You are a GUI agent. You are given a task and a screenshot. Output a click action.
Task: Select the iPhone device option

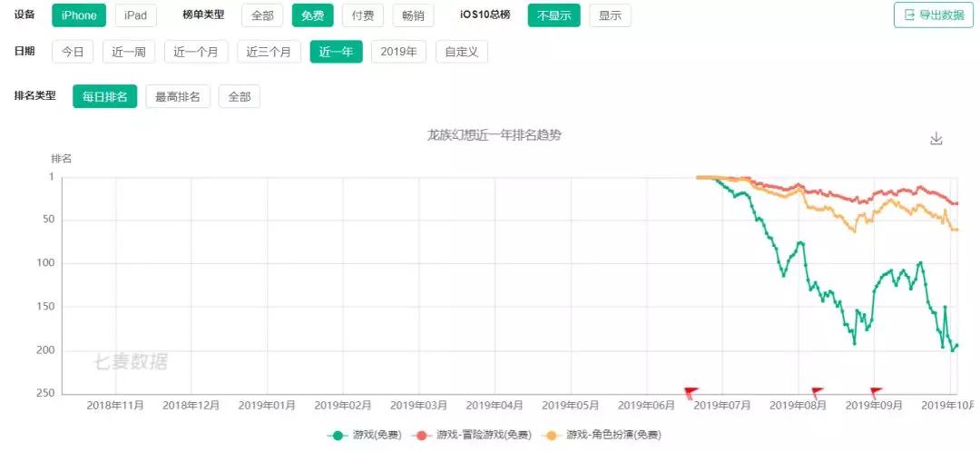[79, 15]
